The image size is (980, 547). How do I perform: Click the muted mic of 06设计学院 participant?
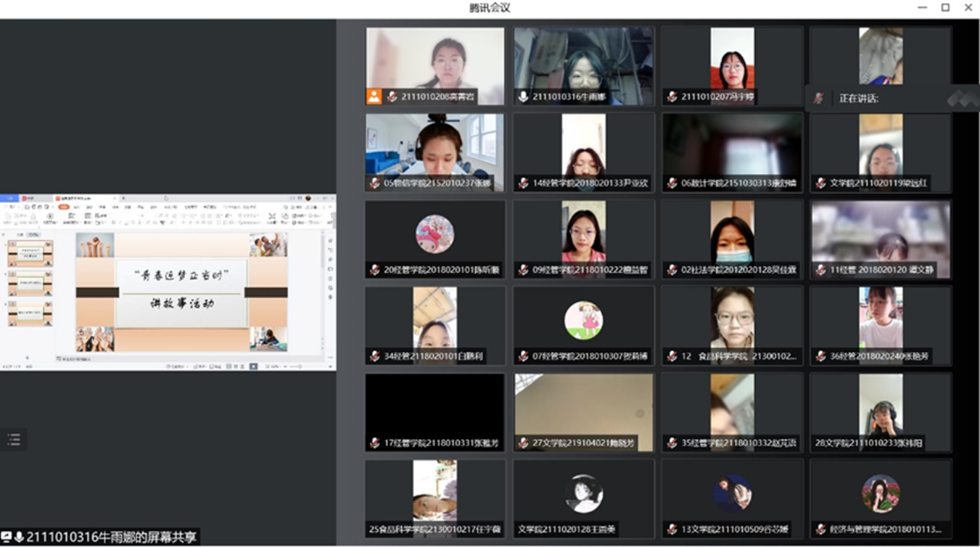672,184
